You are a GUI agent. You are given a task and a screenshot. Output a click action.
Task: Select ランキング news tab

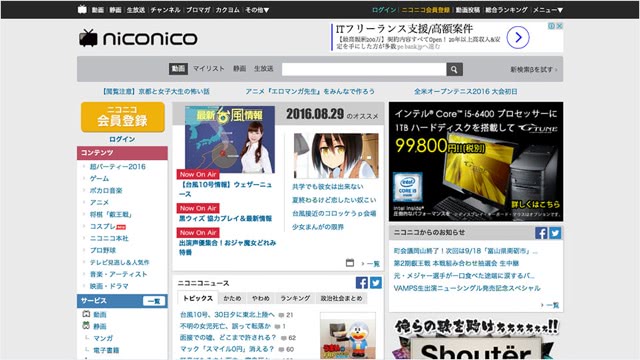(295, 298)
